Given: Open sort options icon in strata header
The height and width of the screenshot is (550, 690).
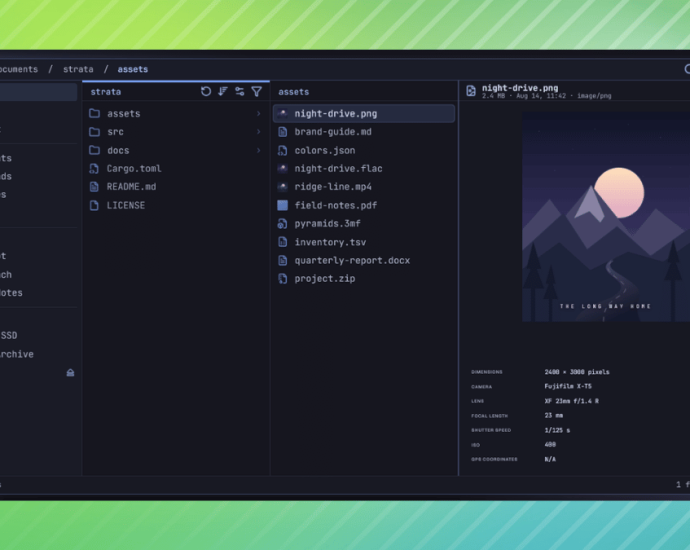Looking at the screenshot, I should click(x=223, y=92).
